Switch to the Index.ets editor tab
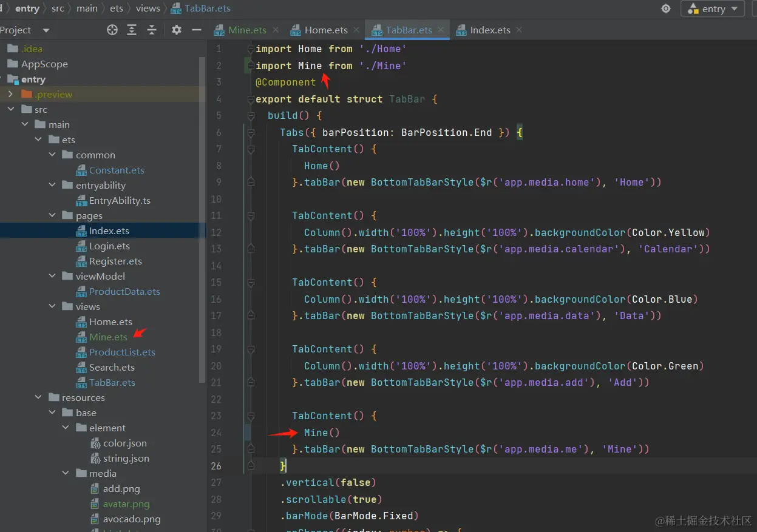This screenshot has width=757, height=532. (483, 30)
